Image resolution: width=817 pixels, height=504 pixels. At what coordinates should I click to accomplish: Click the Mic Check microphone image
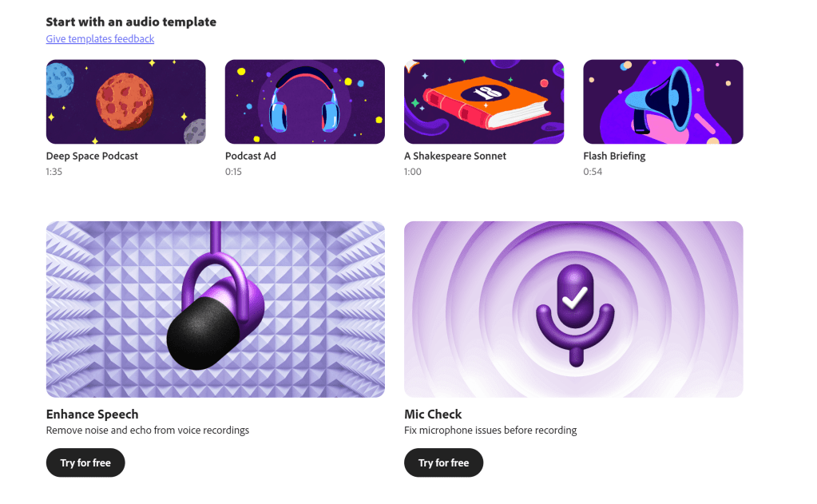click(573, 309)
